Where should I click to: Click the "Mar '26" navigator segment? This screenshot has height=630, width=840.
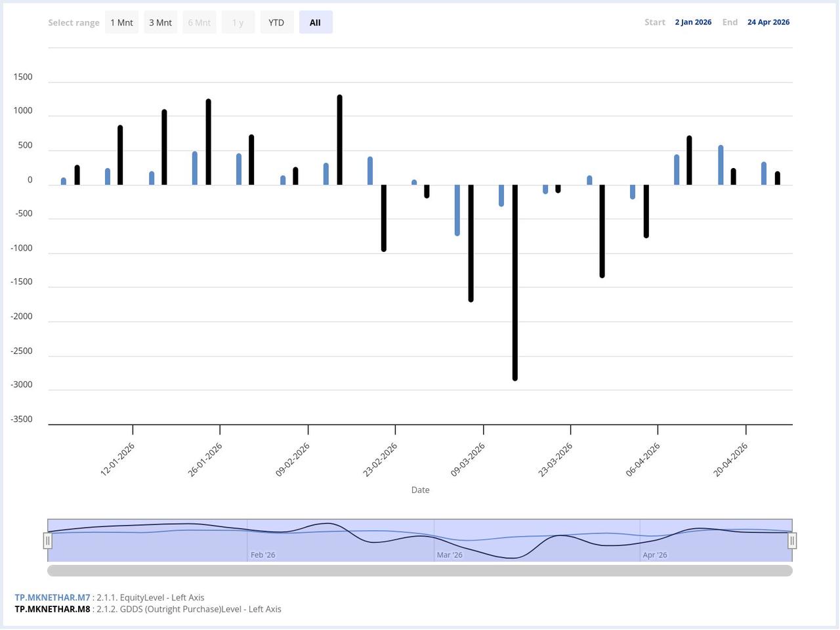tap(450, 555)
